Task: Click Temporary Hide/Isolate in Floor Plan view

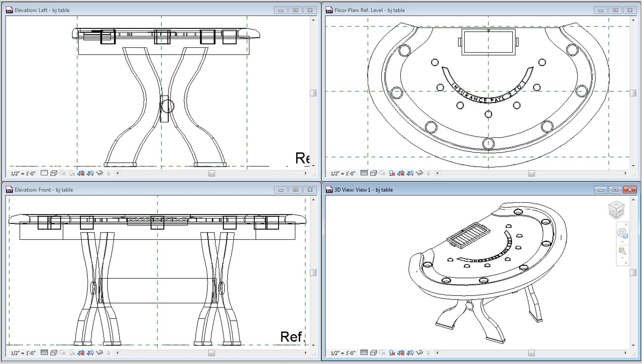Action: 419,173
